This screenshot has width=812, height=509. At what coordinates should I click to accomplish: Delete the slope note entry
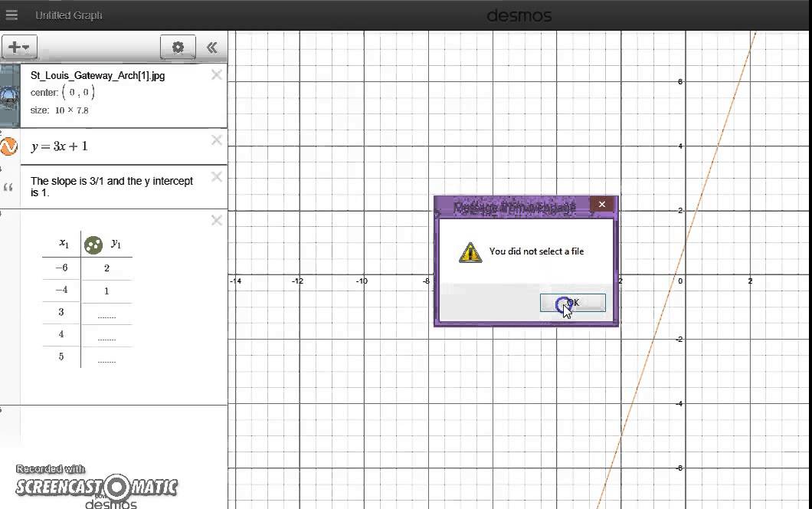coord(217,177)
